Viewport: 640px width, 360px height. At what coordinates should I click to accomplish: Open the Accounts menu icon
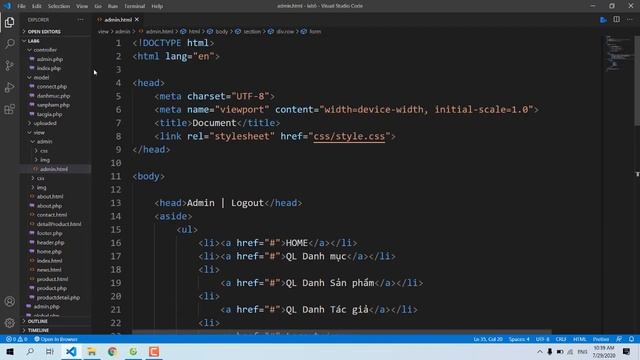pos(9,302)
